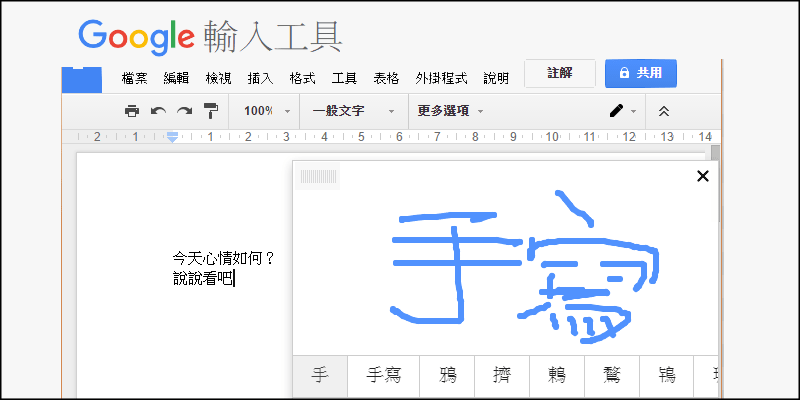Open the 檢視 menu
The image size is (800, 400).
(x=218, y=78)
